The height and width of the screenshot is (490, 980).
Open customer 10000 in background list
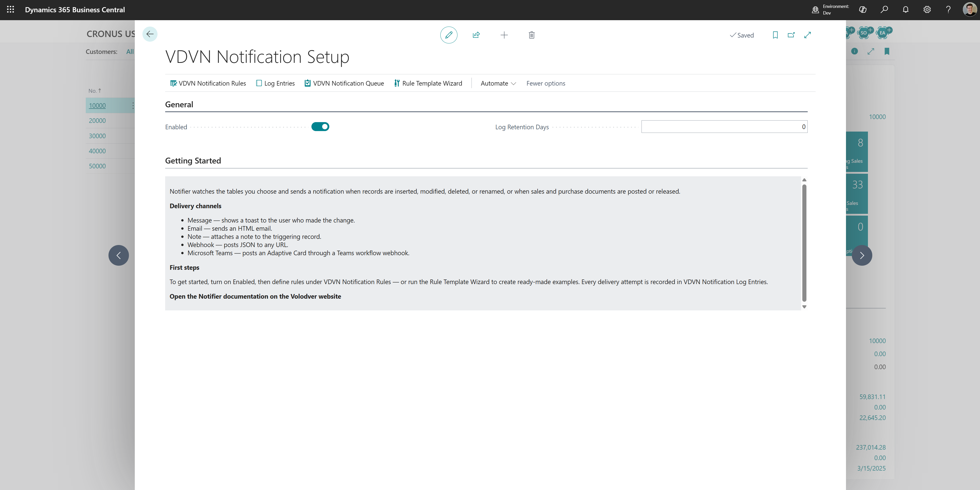tap(97, 106)
